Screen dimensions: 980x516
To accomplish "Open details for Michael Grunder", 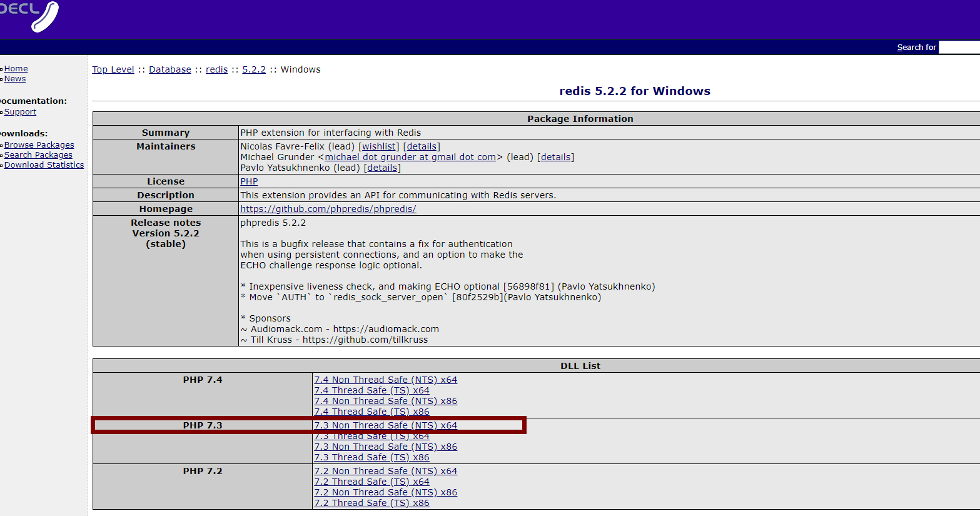I will [556, 157].
